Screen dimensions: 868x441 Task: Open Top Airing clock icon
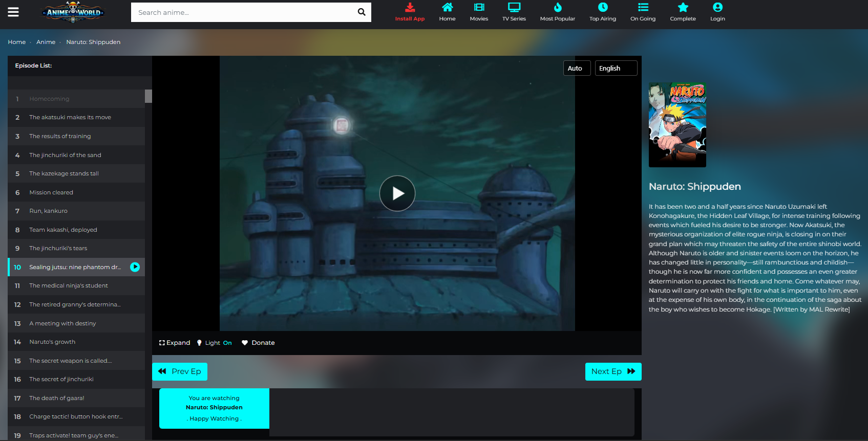coord(603,8)
